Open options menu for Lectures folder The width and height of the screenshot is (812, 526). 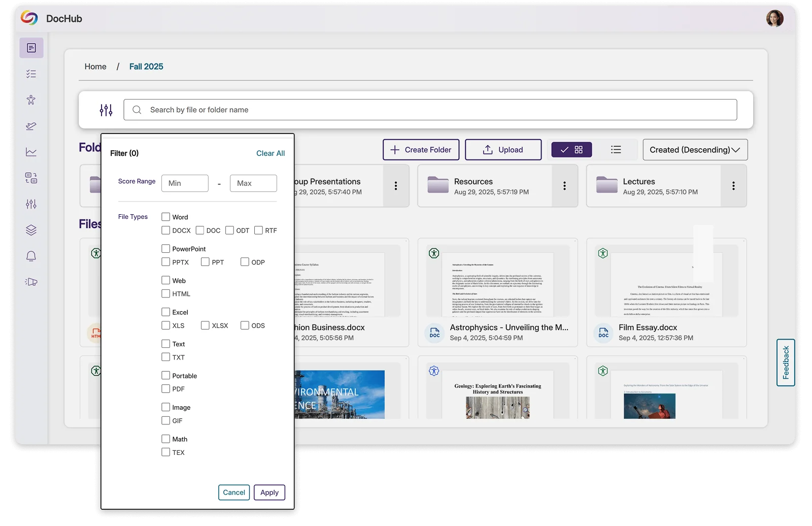(733, 186)
